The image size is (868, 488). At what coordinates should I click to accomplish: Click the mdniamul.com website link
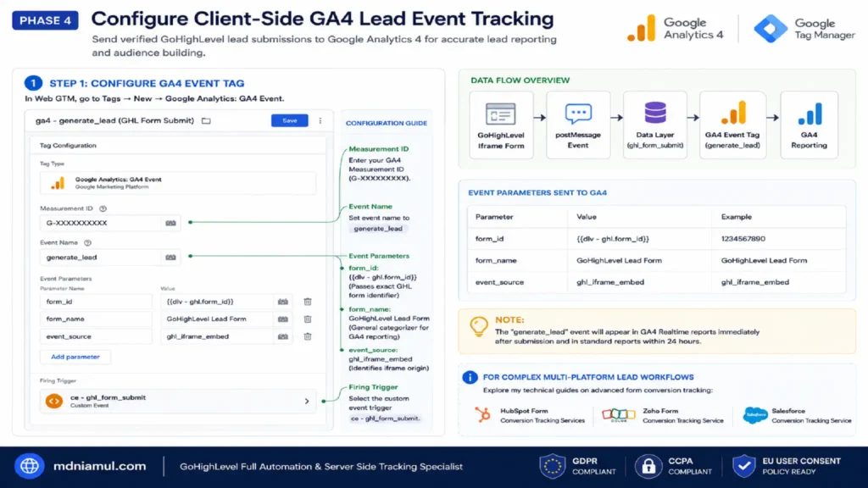(100, 467)
